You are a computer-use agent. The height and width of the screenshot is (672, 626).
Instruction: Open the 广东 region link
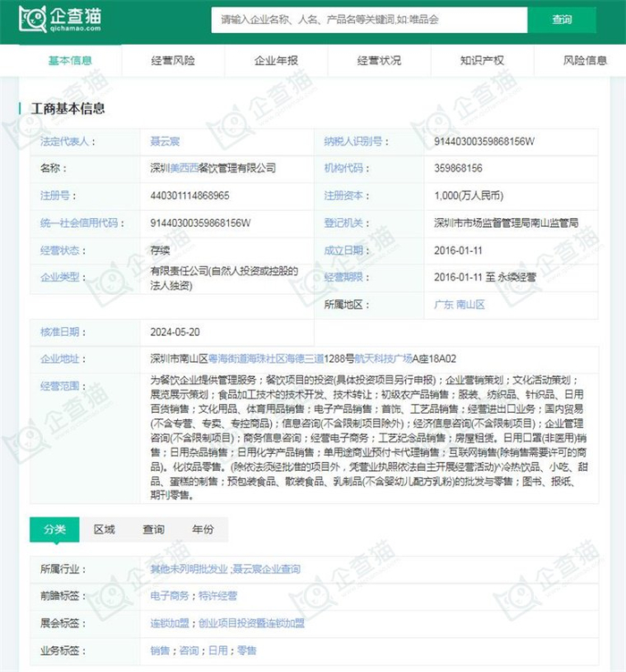click(x=444, y=305)
